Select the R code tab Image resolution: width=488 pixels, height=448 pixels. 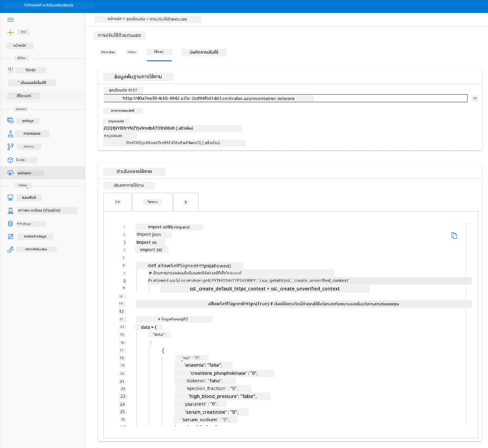click(186, 202)
